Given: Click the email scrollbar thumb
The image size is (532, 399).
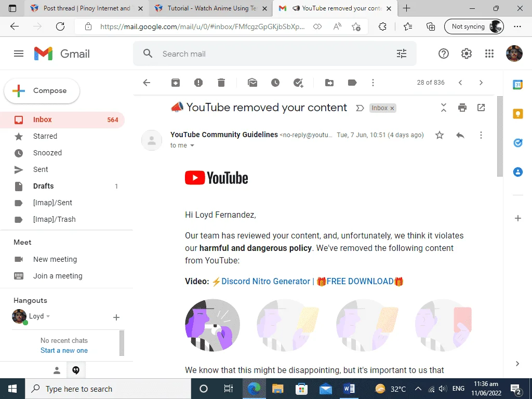Looking at the screenshot, I should point(500,136).
